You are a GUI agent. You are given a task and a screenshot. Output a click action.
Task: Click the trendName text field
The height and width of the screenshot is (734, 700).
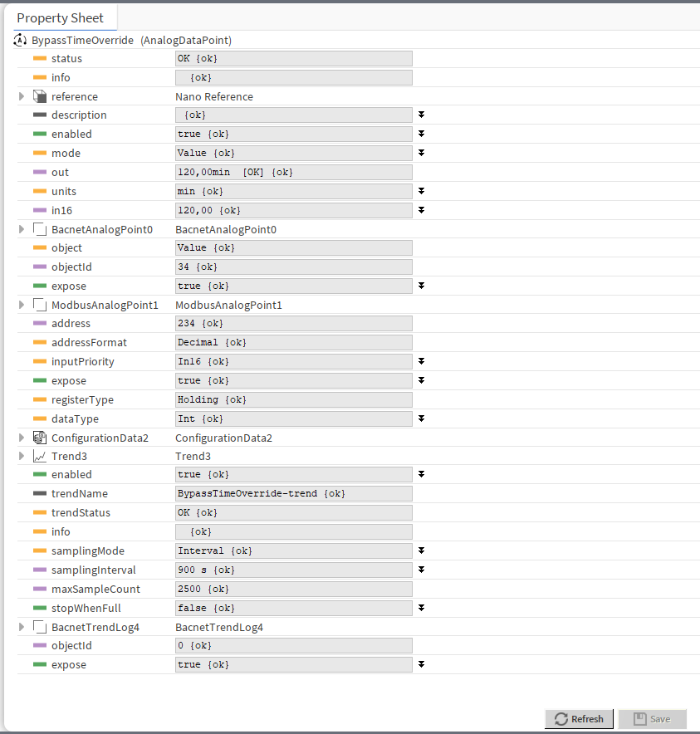294,493
